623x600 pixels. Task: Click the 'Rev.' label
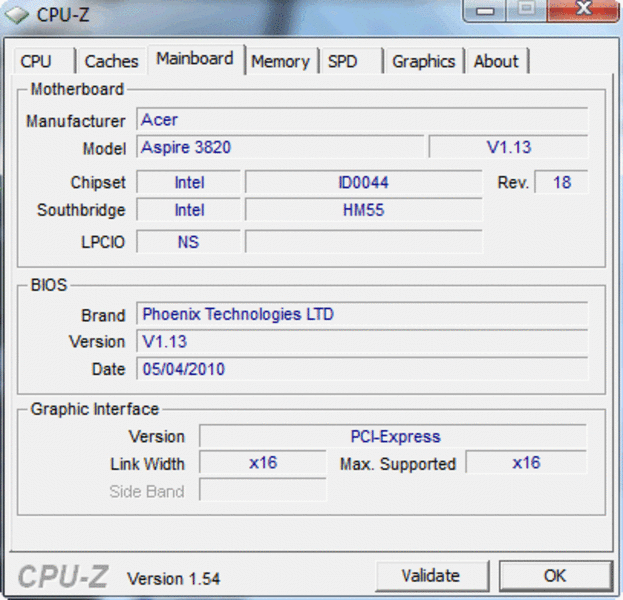tap(513, 183)
